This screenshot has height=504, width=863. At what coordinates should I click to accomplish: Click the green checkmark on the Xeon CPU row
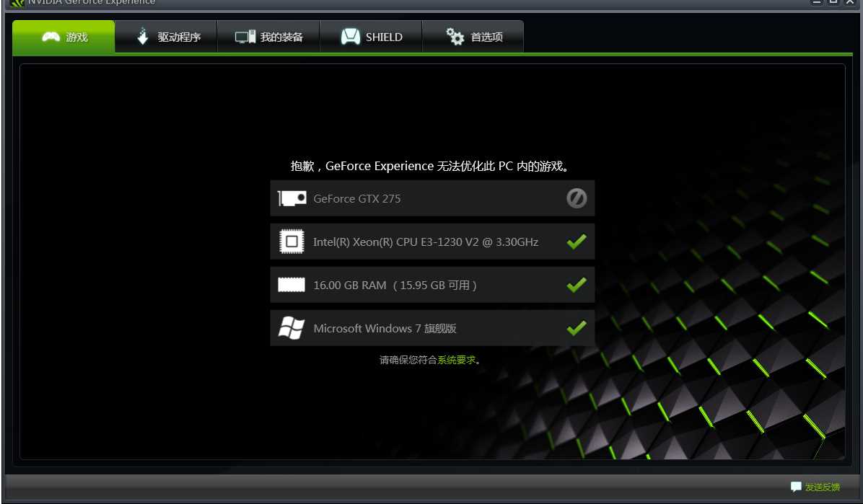click(x=577, y=241)
